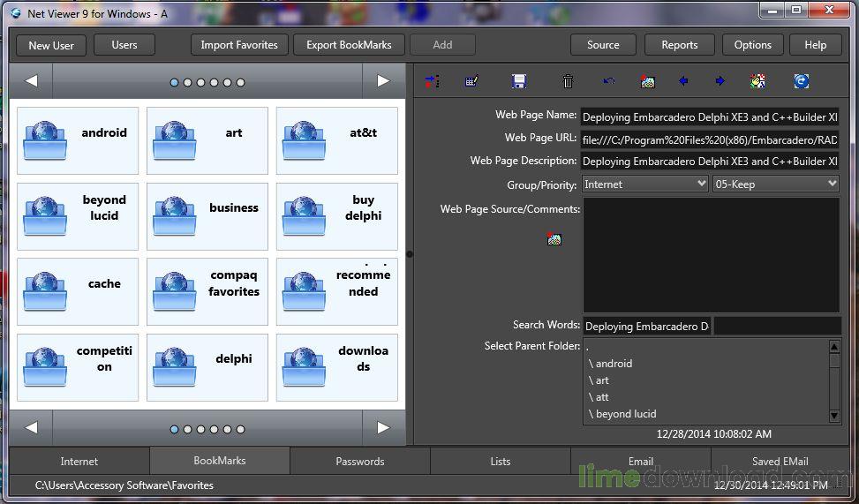Image resolution: width=859 pixels, height=504 pixels.
Task: Open the android favorites folder
Action: tap(78, 141)
